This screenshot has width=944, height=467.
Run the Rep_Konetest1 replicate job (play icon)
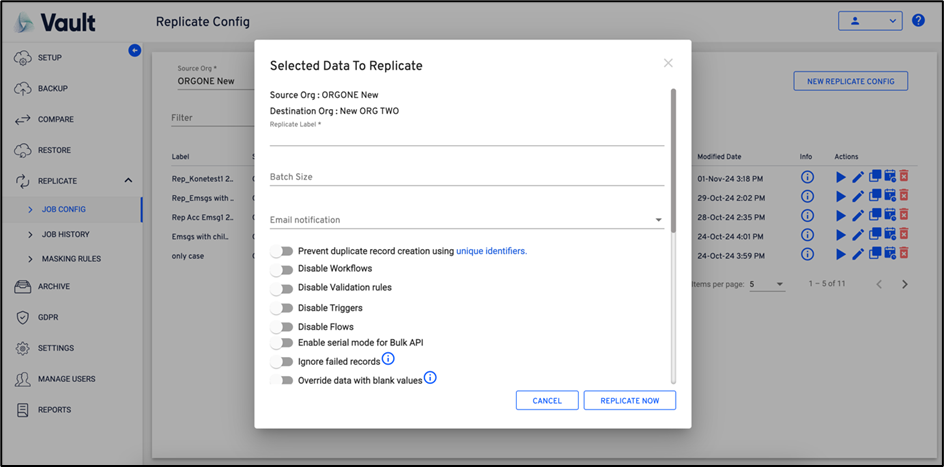point(840,177)
